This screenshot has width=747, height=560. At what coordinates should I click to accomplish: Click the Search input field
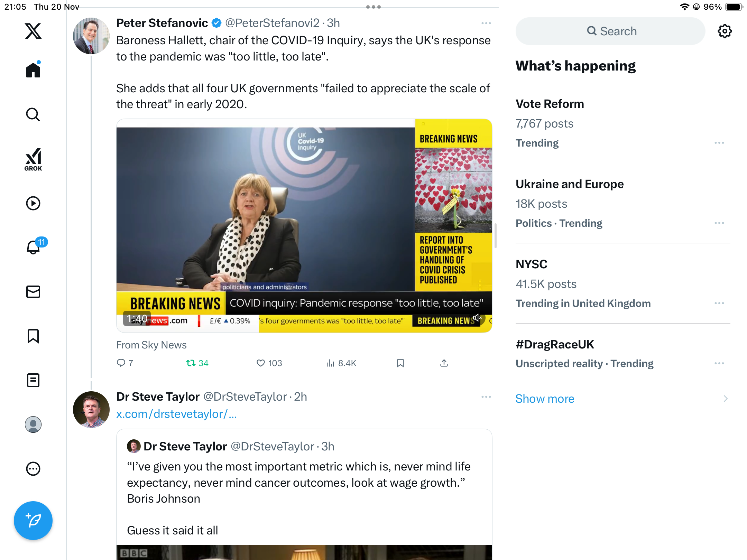pyautogui.click(x=610, y=31)
